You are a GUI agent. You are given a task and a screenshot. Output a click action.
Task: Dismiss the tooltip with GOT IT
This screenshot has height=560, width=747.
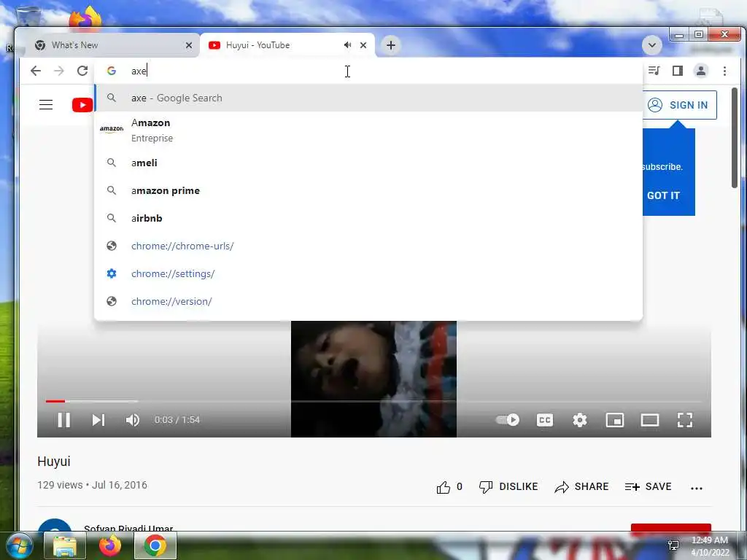coord(663,195)
